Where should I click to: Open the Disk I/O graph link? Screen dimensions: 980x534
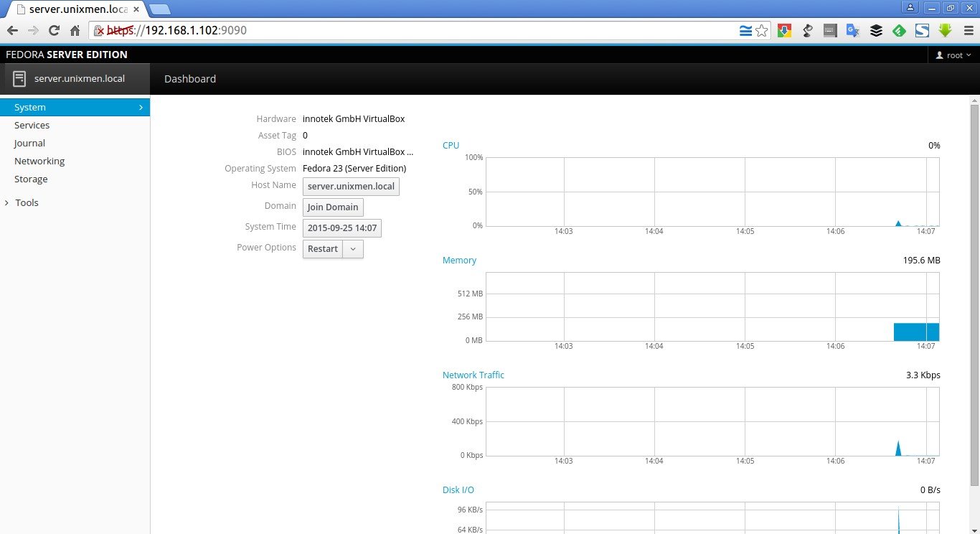pos(458,489)
